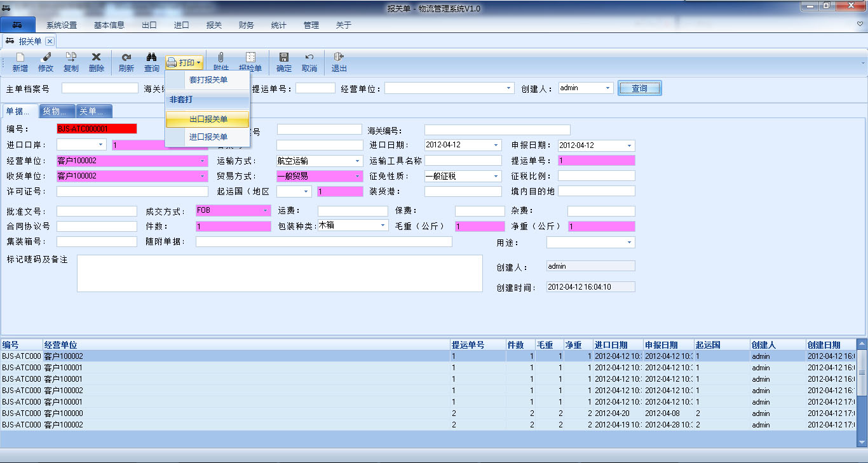Close the 报关单 document tab
This screenshot has height=463, width=868.
50,41
